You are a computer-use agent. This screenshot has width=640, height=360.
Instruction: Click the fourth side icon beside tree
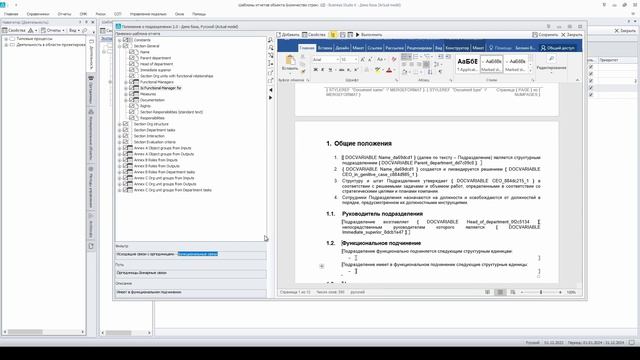click(271, 63)
